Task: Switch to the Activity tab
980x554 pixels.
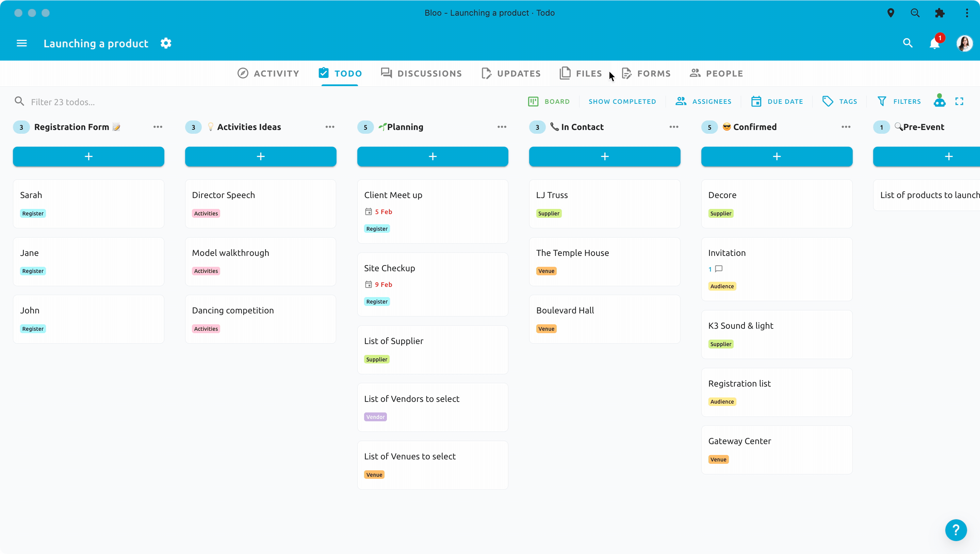Action: click(x=268, y=74)
